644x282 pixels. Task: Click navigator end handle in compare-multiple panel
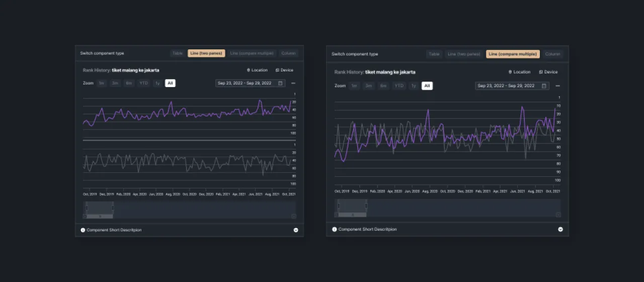click(366, 206)
